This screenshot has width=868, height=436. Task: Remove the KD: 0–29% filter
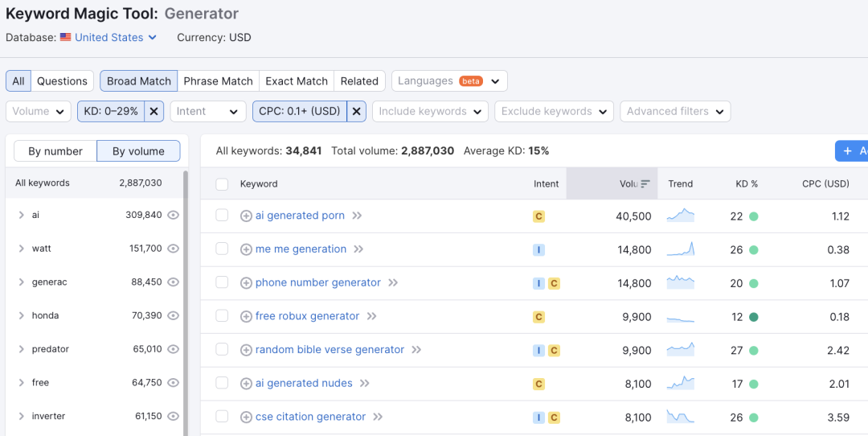click(x=154, y=111)
